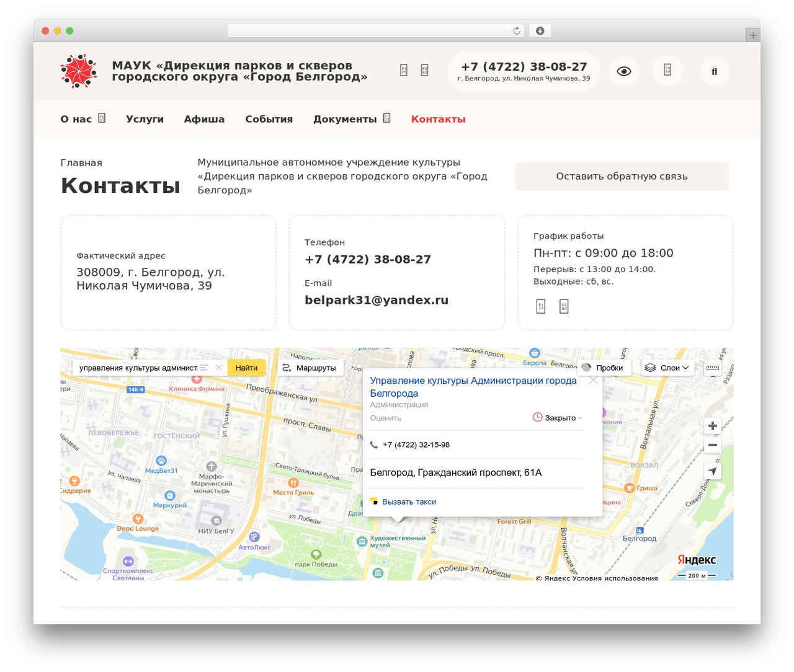
Task: Click the yellow Найти search button
Action: 246,368
